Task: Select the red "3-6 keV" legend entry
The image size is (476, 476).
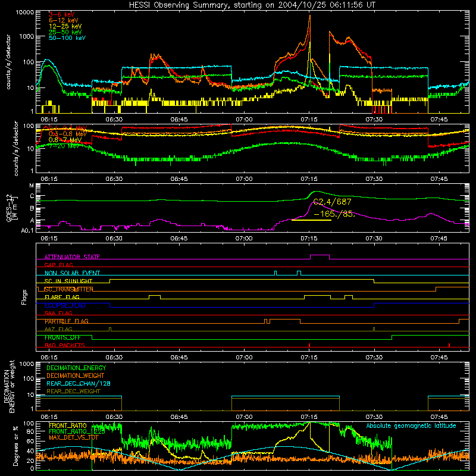Action: pos(61,14)
